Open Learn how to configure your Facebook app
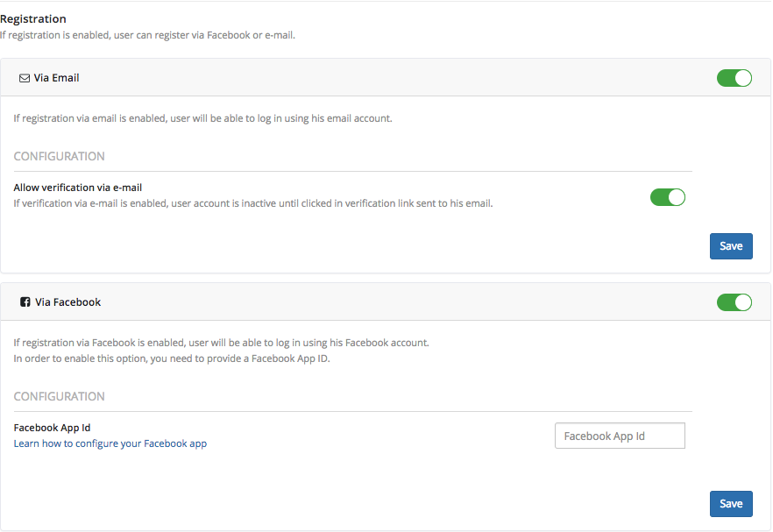 coord(110,443)
